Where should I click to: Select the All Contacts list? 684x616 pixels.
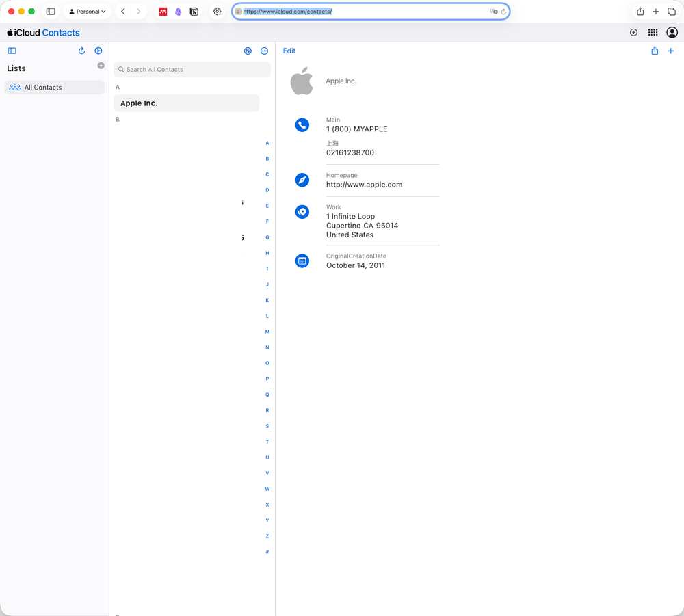(55, 88)
